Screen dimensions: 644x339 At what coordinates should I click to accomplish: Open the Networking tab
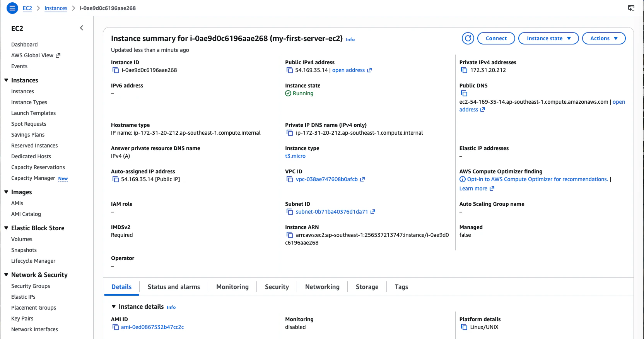pos(322,287)
